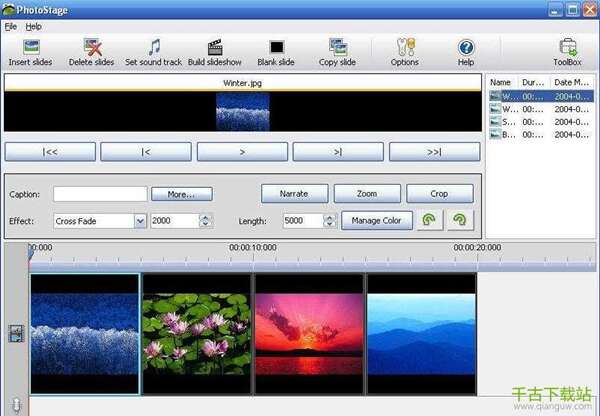Jump to last slide with >>| button

(434, 152)
